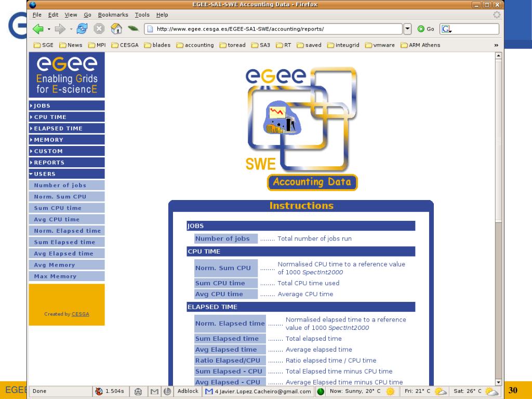Click the 1.504s page load timer icon
The image size is (532, 399).
pyautogui.click(x=99, y=391)
